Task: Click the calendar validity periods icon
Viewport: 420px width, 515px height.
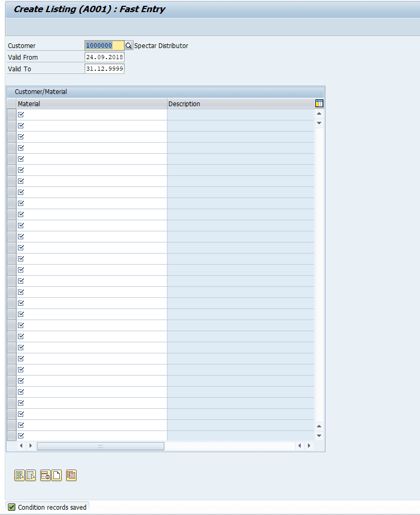Action: click(71, 475)
